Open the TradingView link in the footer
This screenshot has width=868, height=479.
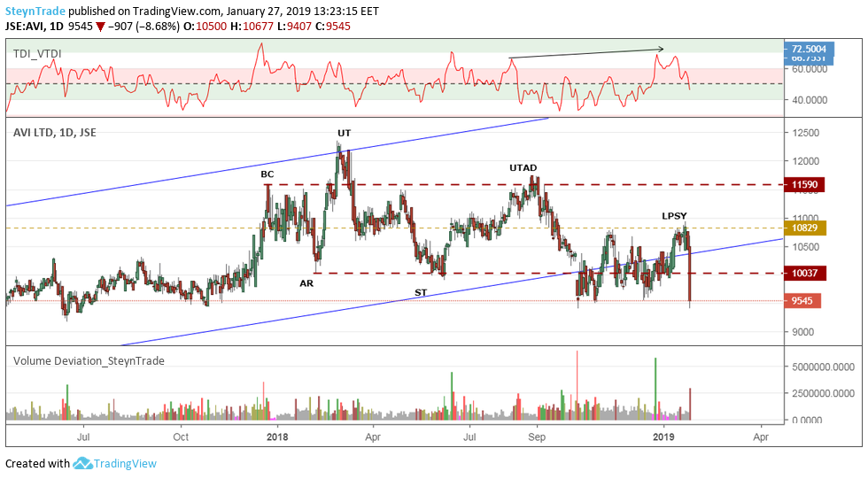(125, 464)
